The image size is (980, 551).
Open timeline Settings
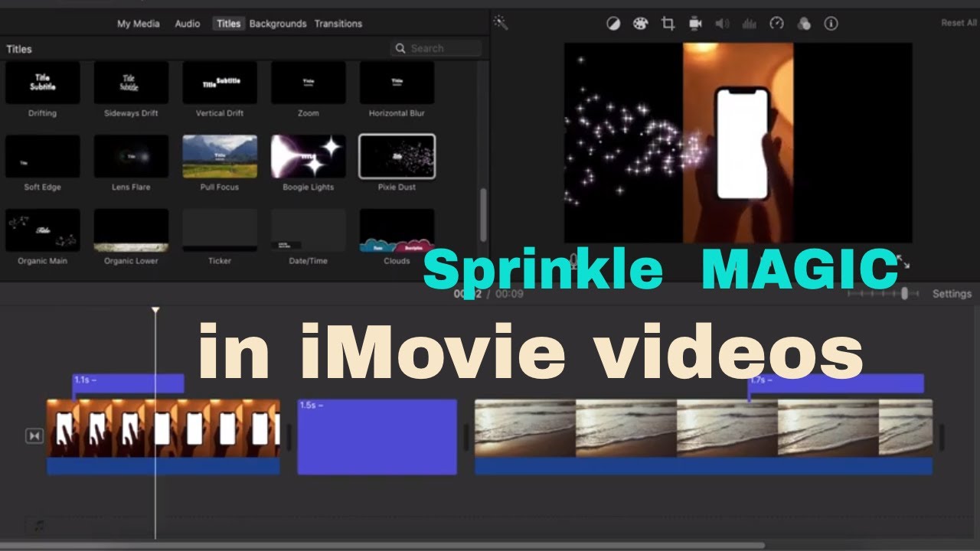pos(952,294)
